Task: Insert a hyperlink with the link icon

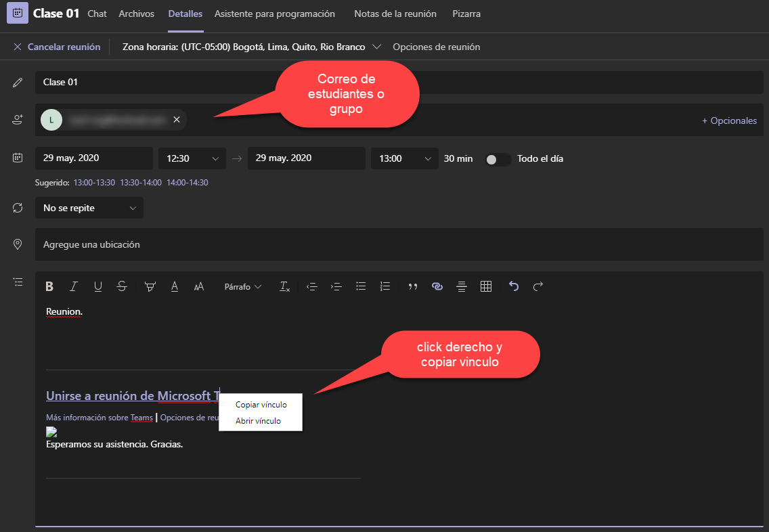Action: (437, 286)
